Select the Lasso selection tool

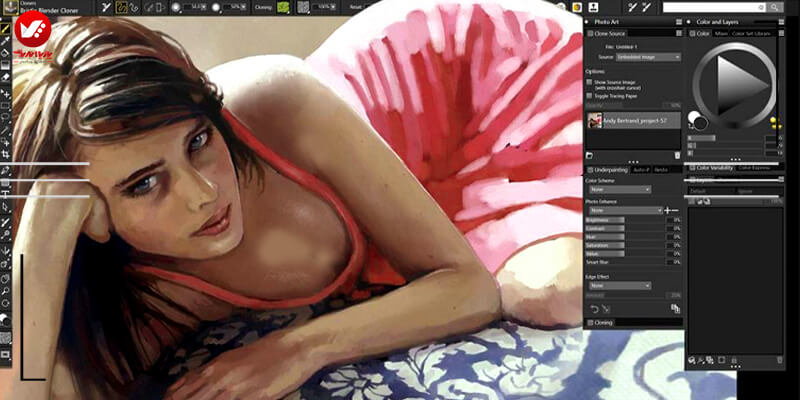click(5, 118)
